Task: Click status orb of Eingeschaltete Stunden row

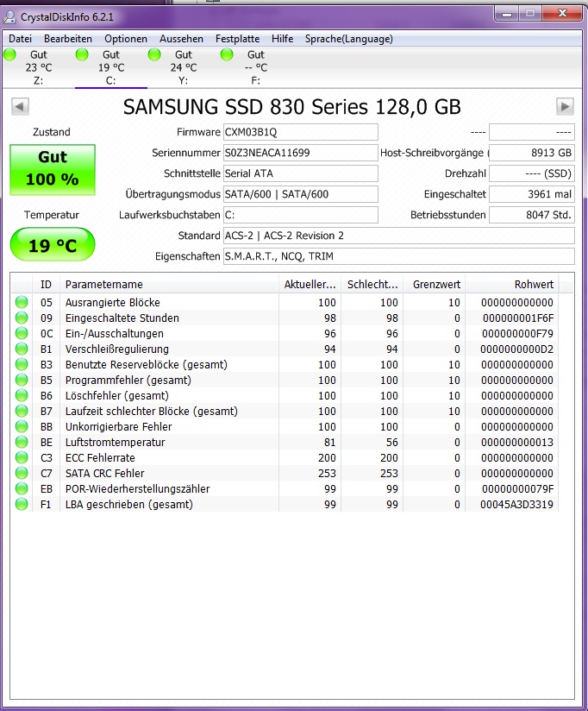Action: [x=22, y=318]
